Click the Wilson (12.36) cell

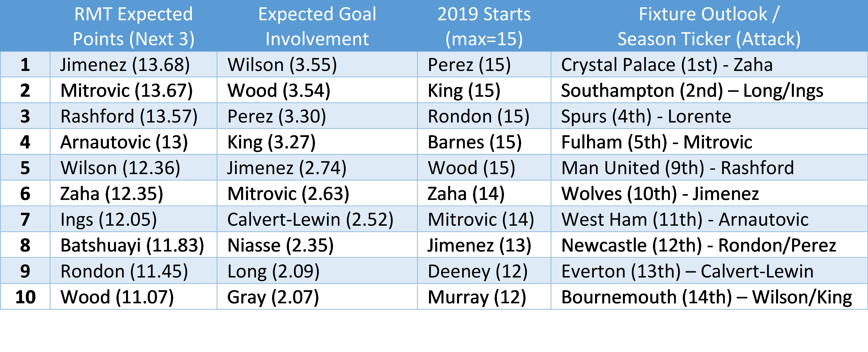(120, 168)
